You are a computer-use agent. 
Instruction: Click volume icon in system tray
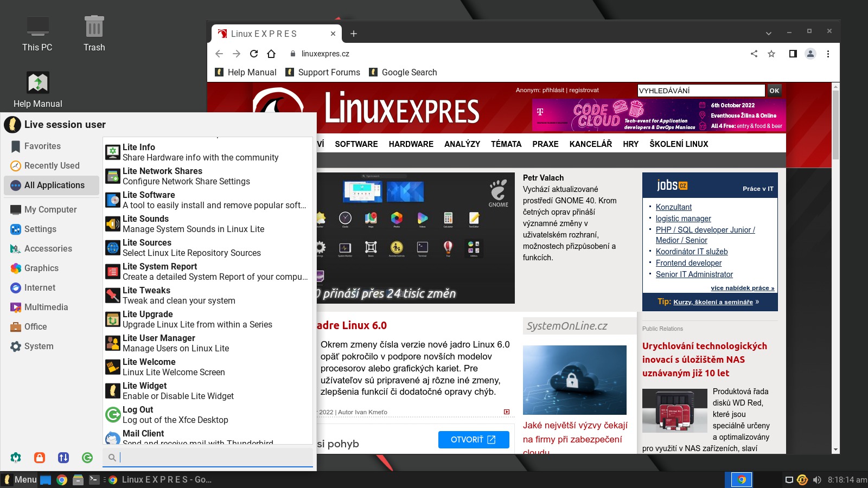(817, 480)
